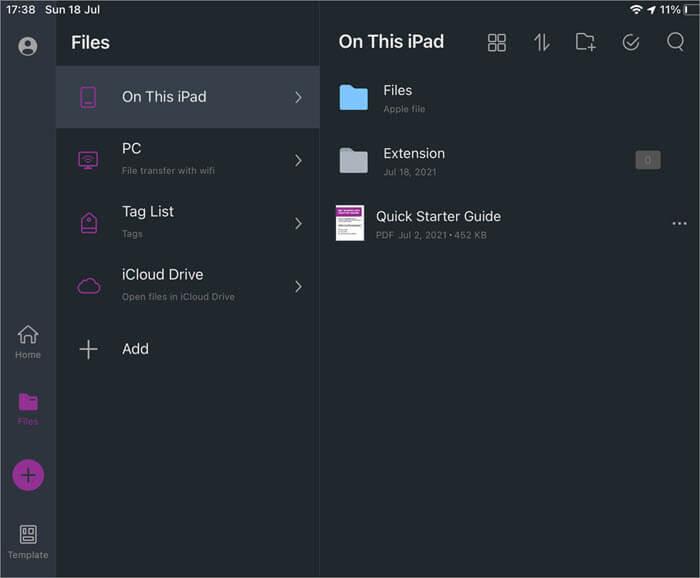Image resolution: width=700 pixels, height=578 pixels.
Task: Open the sort order options
Action: [x=541, y=42]
